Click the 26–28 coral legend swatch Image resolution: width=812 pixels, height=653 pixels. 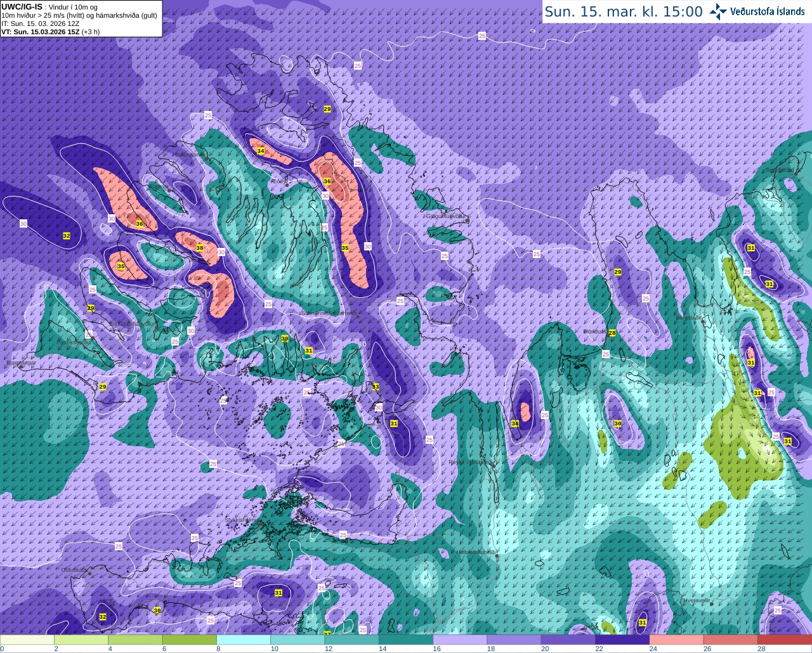pos(731,640)
